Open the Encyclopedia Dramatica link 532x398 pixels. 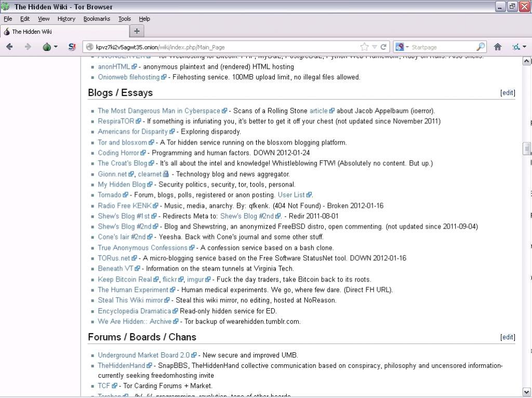pos(135,311)
